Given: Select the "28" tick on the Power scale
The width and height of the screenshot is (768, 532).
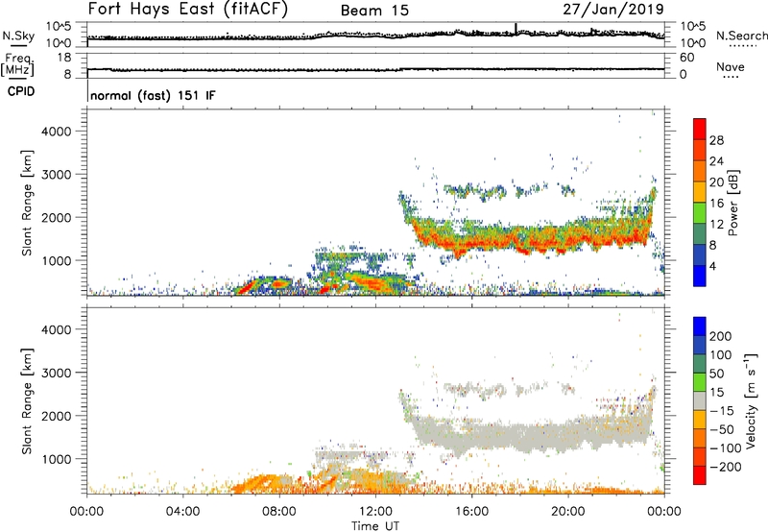Looking at the screenshot, I should 716,140.
